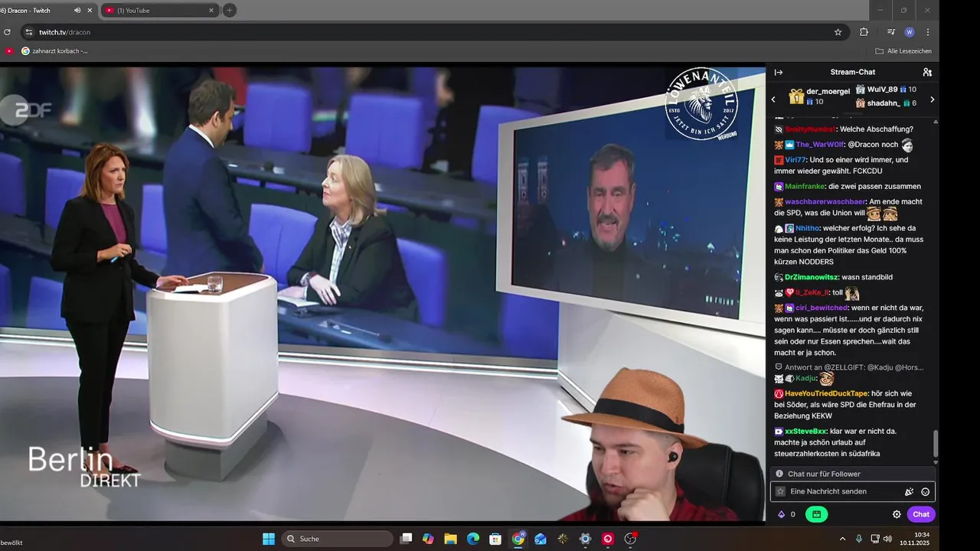
Task: Click info icon next to 'Chat nur für Follower'
Action: [x=779, y=474]
